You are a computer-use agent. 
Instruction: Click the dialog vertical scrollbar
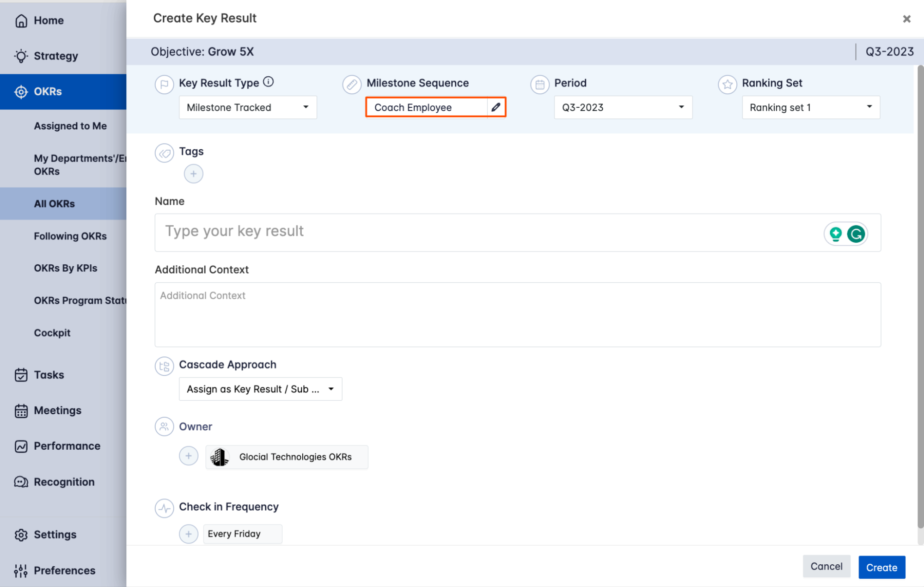pos(920,296)
